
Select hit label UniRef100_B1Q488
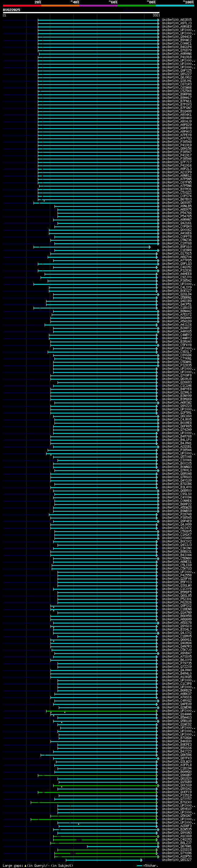[x=177, y=111]
